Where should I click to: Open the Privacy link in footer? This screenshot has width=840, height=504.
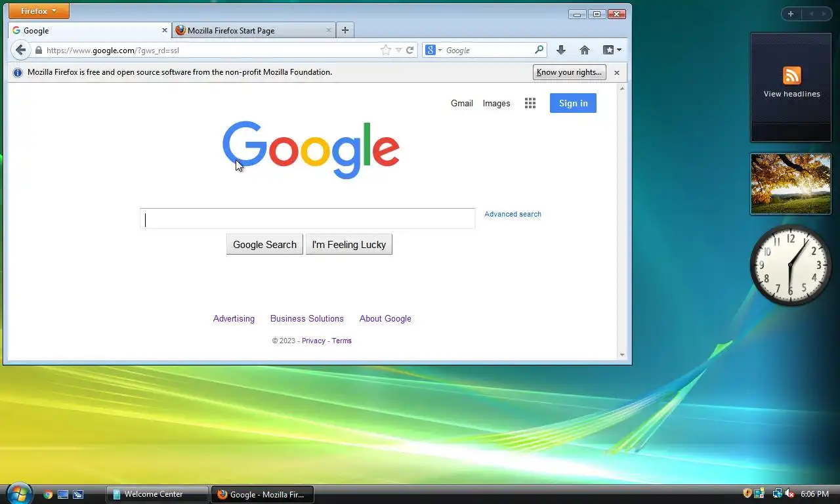click(x=314, y=341)
